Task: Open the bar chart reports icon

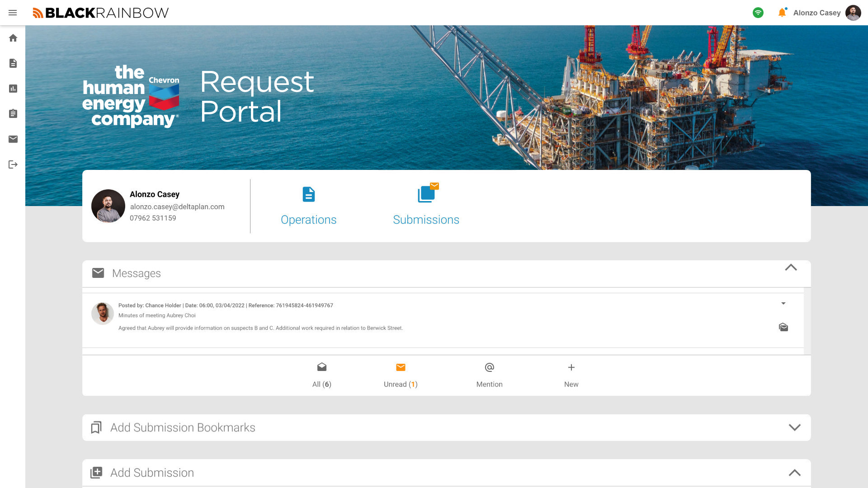Action: [x=13, y=89]
